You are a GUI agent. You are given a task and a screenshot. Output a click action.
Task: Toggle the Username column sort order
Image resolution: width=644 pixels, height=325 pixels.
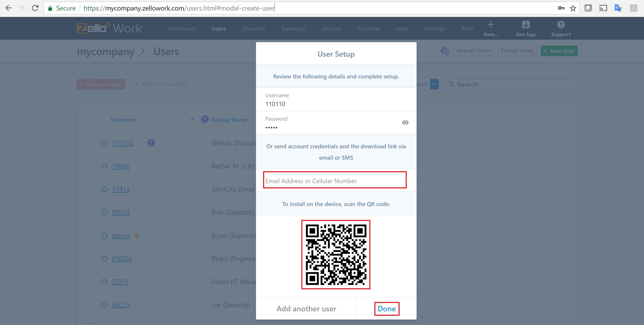tap(192, 119)
